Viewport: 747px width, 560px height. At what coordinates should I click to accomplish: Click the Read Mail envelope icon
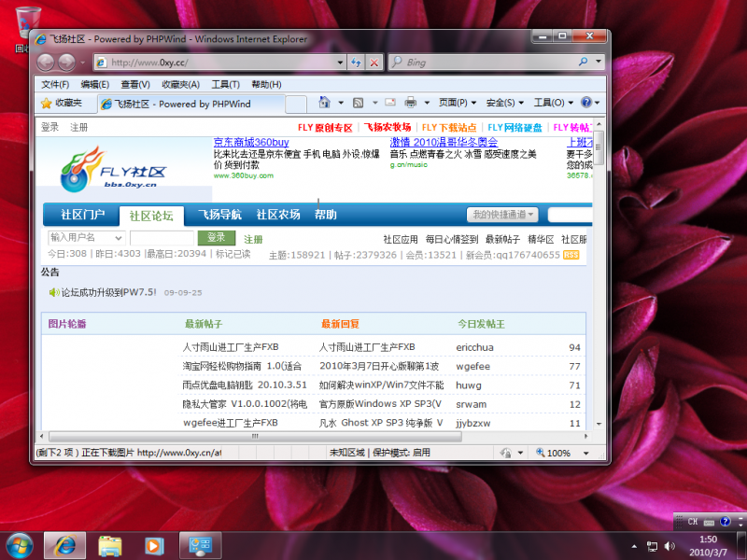390,103
